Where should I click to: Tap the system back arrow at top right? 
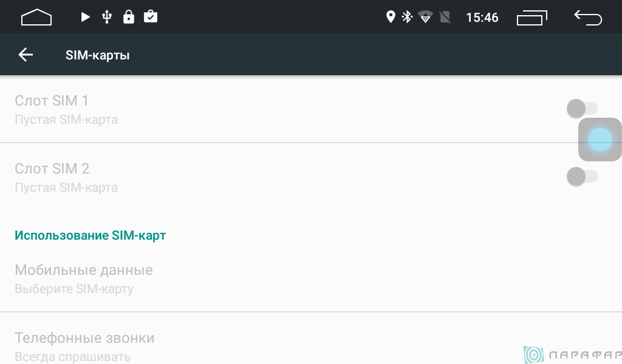click(588, 18)
